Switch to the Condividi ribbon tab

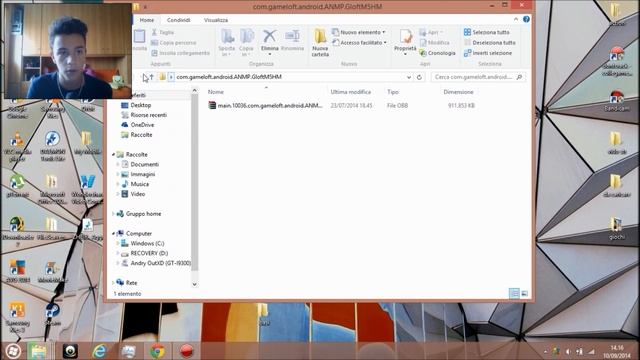point(178,20)
